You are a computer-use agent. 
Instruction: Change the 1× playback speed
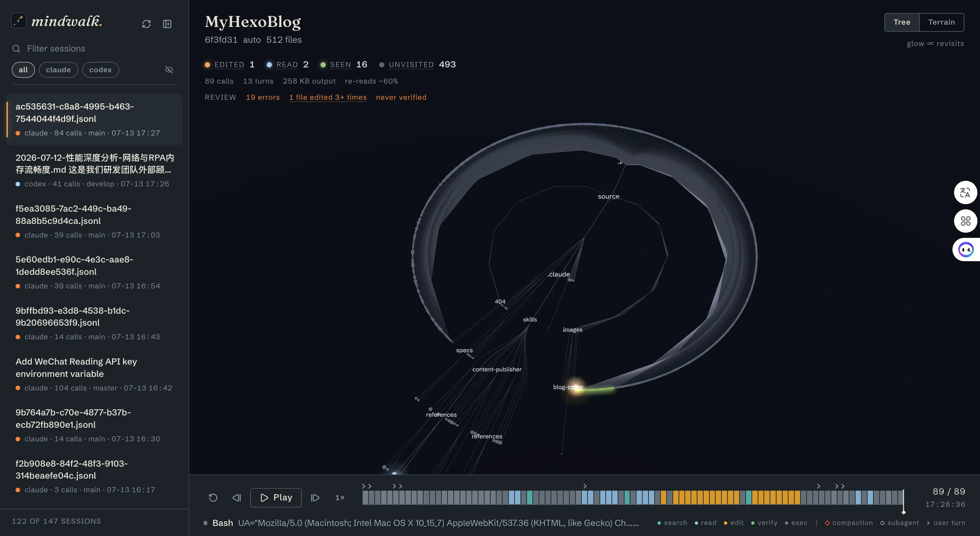pos(340,497)
